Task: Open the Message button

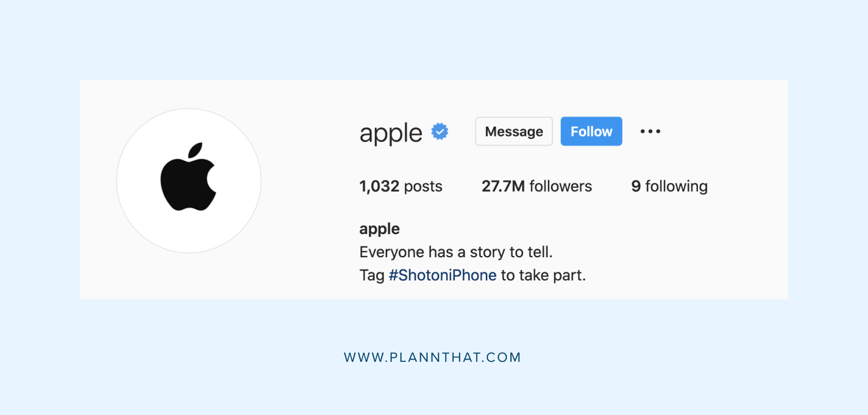Action: [x=513, y=131]
